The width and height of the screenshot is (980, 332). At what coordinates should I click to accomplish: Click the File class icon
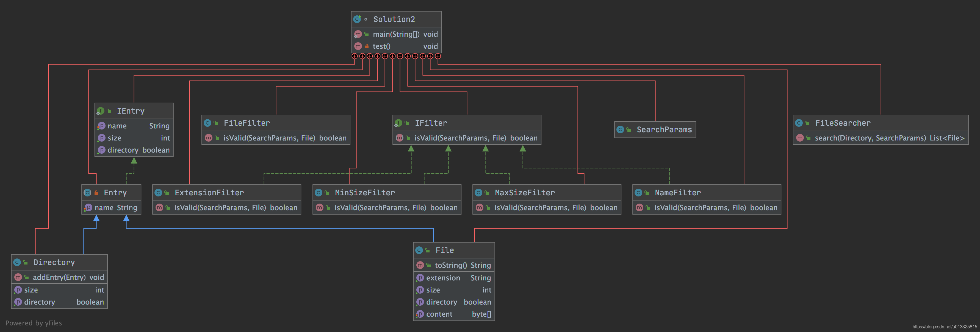[x=419, y=250]
